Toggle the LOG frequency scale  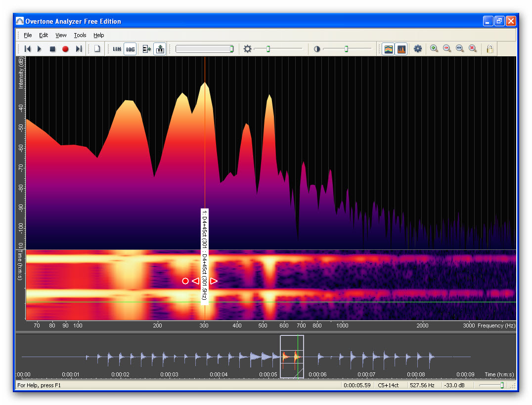pyautogui.click(x=131, y=49)
